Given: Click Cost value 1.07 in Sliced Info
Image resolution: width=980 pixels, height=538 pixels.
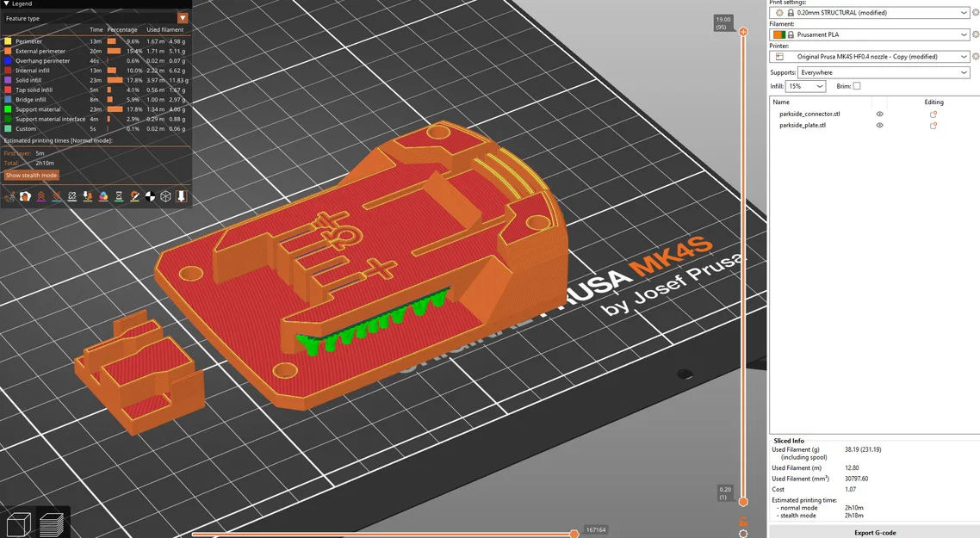Looking at the screenshot, I should 851,489.
